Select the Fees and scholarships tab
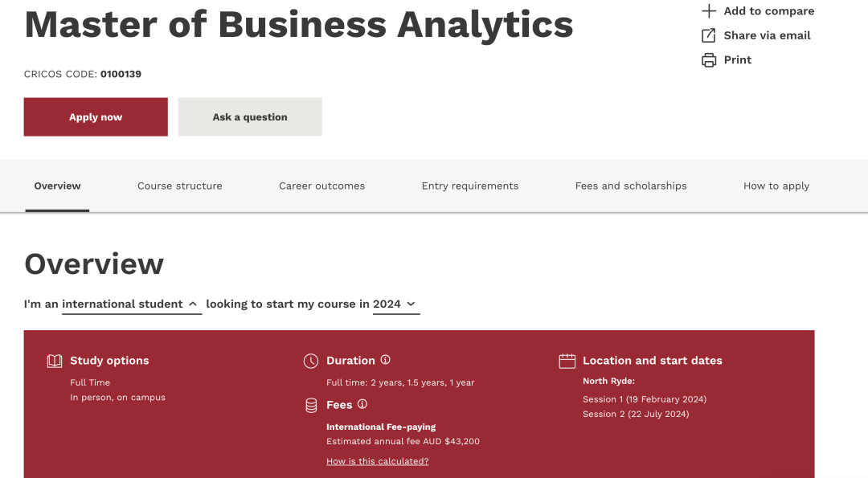 631,186
